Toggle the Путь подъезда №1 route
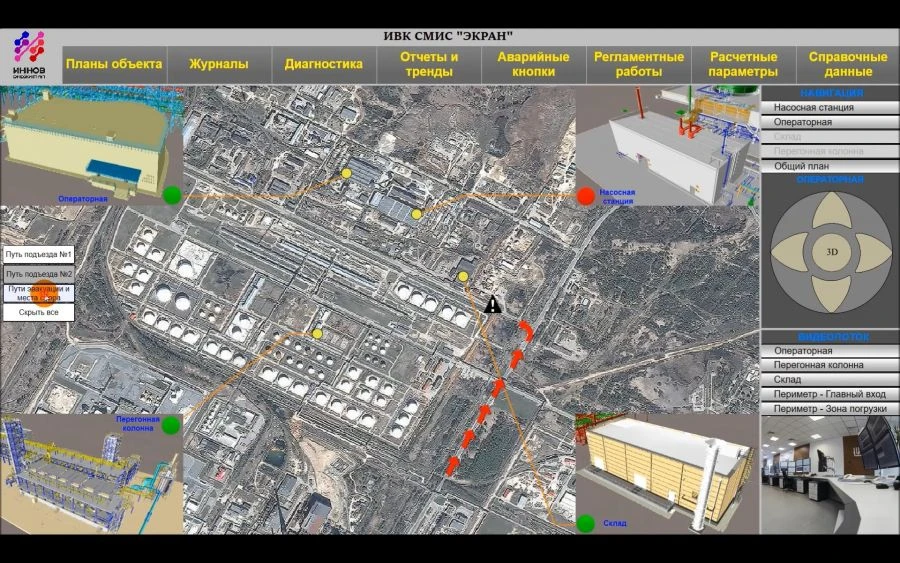Image resolution: width=900 pixels, height=563 pixels. [x=39, y=255]
